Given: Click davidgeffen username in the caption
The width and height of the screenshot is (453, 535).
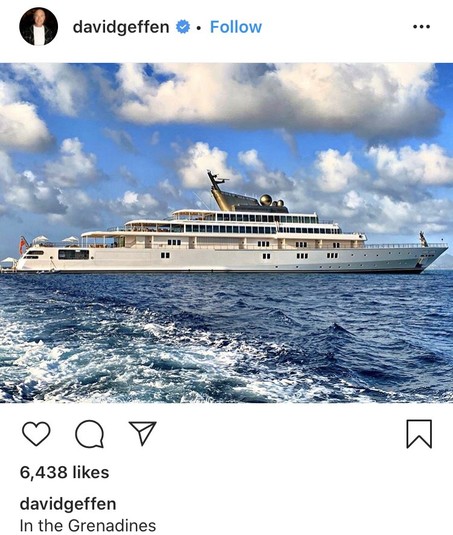Looking at the screenshot, I should tap(68, 504).
